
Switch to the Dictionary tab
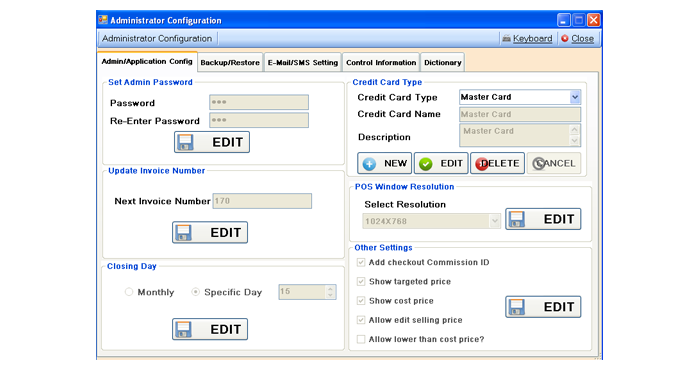(442, 63)
